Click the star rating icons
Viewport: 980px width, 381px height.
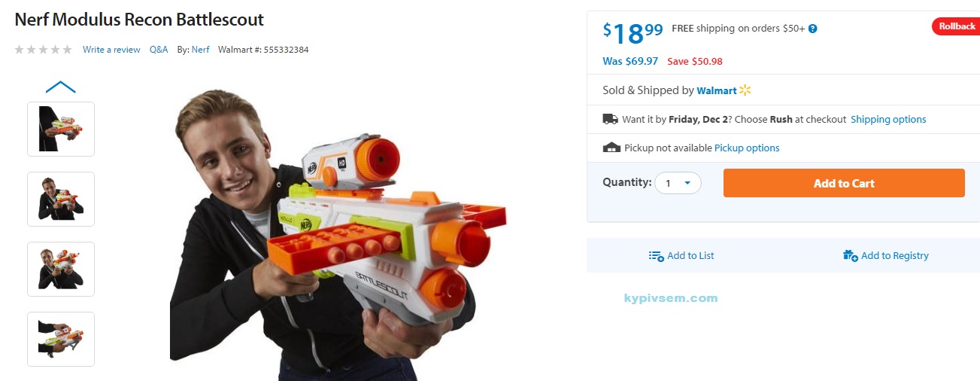pos(44,50)
